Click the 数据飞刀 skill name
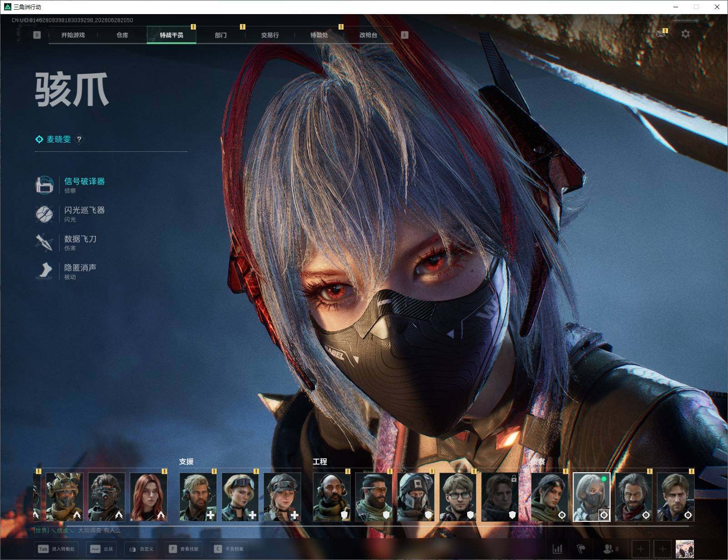This screenshot has height=560, width=728. 80,239
